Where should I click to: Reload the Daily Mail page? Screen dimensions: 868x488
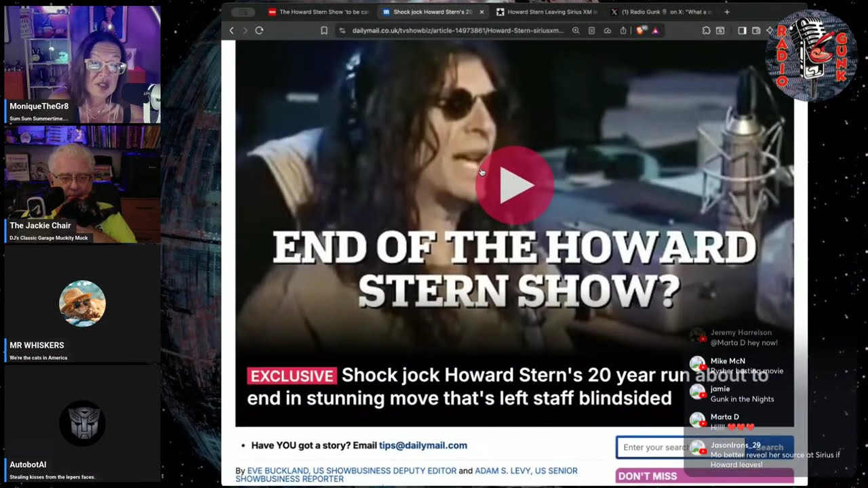(x=259, y=30)
